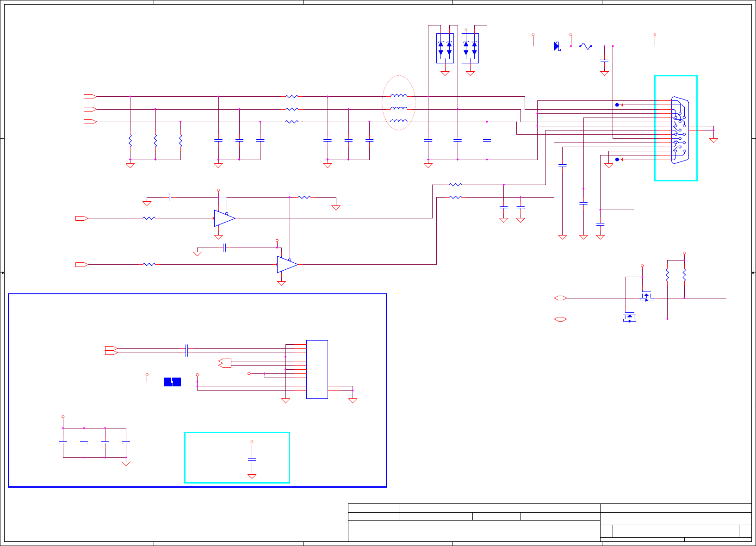The width and height of the screenshot is (756, 546).
Task: Click the top inductor inside the dashed ellipse
Action: tap(399, 96)
